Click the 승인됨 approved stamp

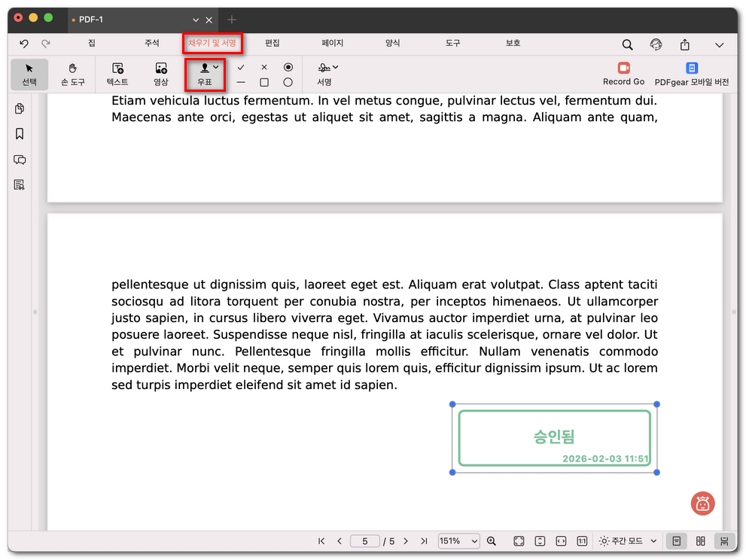coord(554,438)
